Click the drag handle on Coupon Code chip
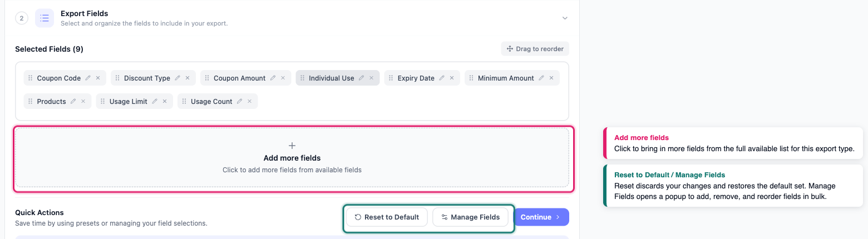 tap(31, 78)
